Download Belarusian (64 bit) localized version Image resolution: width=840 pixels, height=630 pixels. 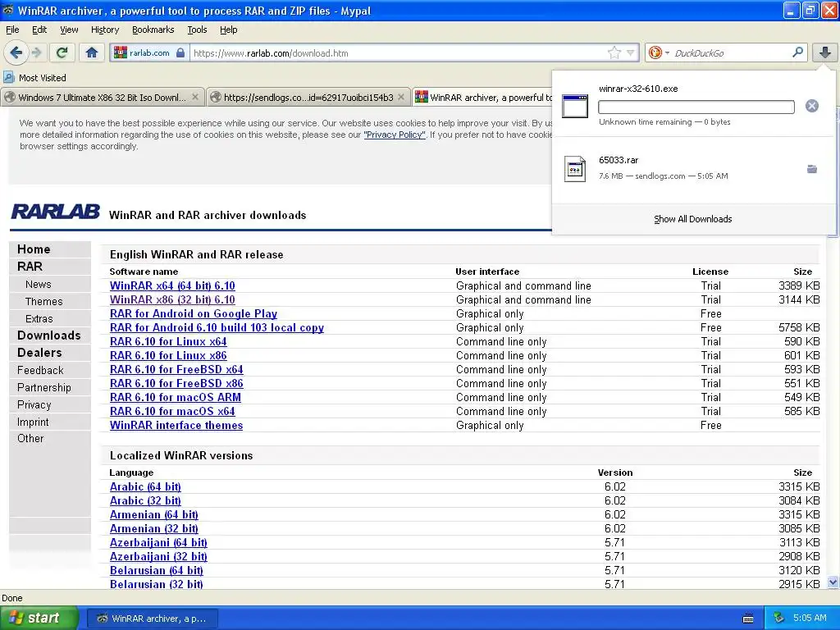[157, 570]
